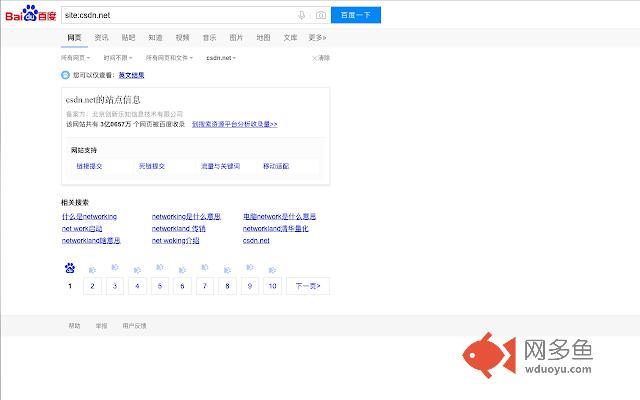Click related search 什么是networking
The image size is (640, 400).
point(89,216)
